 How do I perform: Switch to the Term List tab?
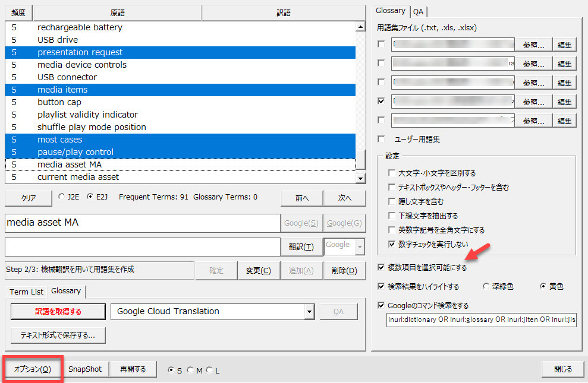(x=26, y=292)
